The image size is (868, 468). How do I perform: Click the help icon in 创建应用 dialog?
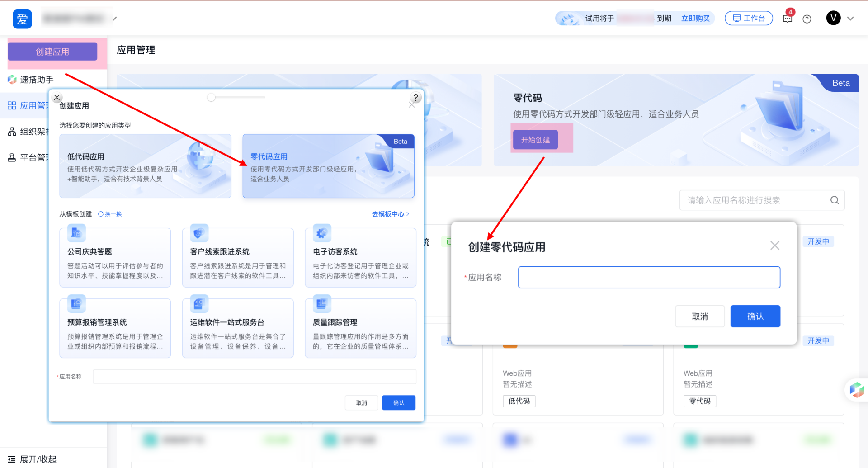pos(415,97)
